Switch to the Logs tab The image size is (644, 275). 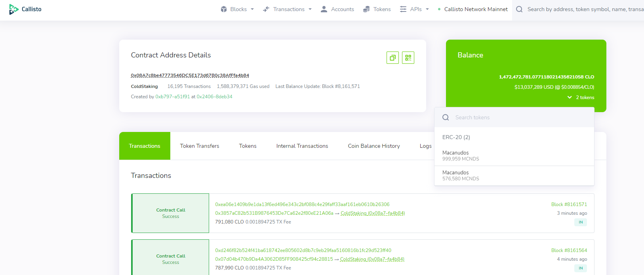pyautogui.click(x=426, y=146)
